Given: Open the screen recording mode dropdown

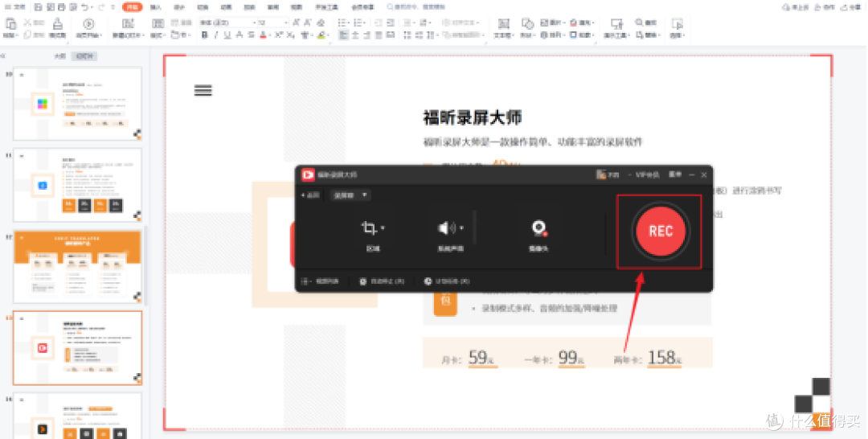Looking at the screenshot, I should point(350,195).
